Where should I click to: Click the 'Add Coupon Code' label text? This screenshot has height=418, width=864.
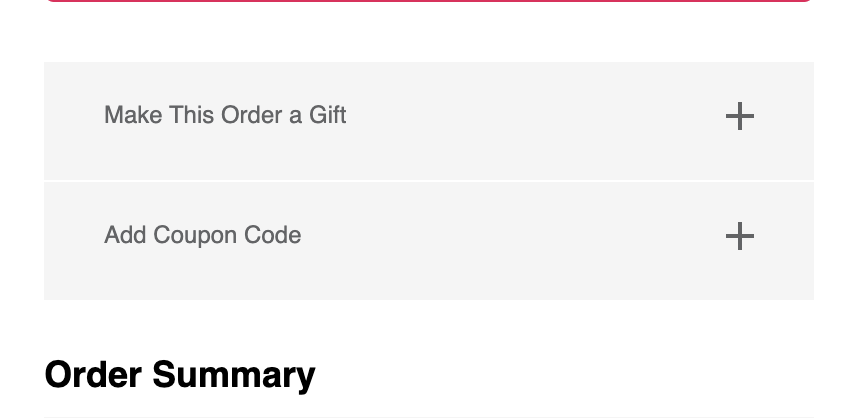tap(202, 235)
